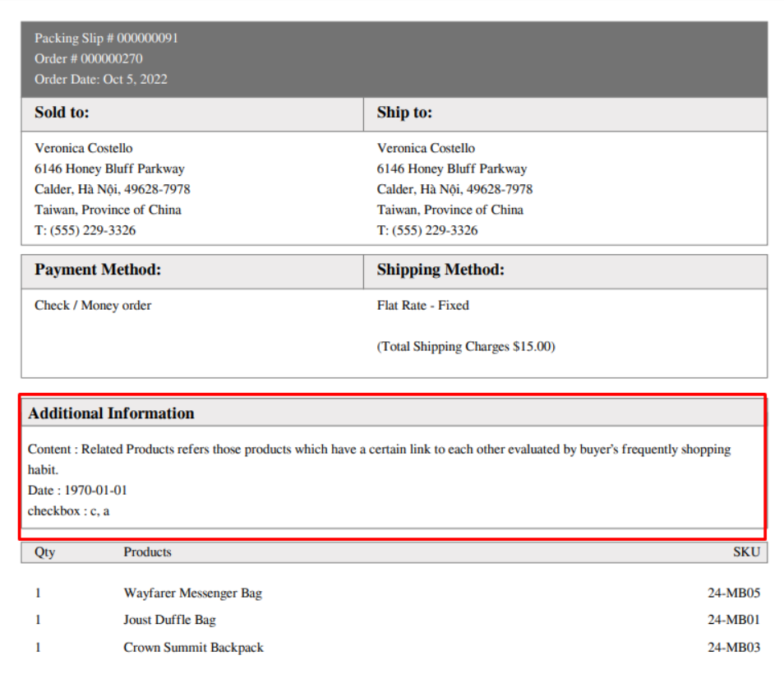This screenshot has height=688, width=784.
Task: Click the checkbox : c, a line
Action: pos(68,510)
